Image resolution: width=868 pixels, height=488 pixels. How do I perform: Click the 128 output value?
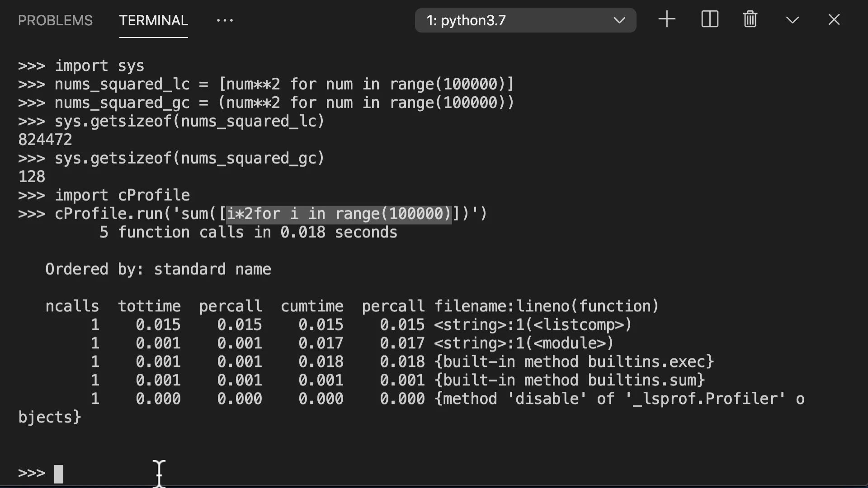point(32,177)
